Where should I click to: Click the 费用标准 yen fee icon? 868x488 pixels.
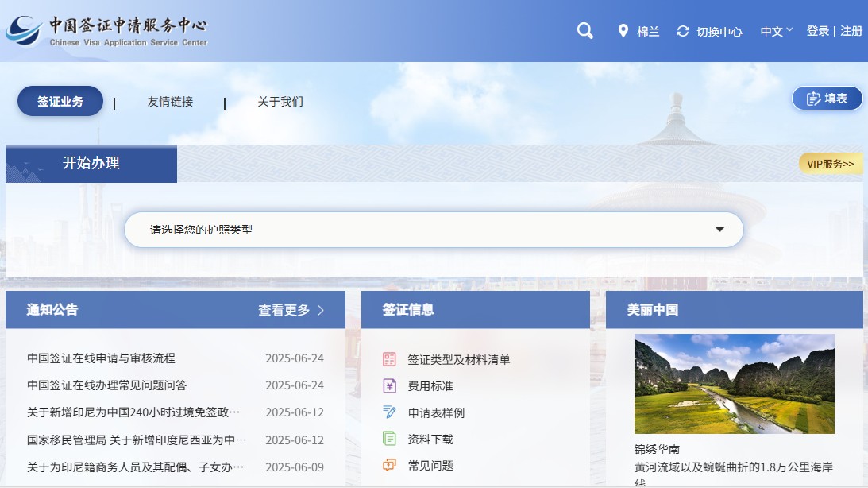click(x=389, y=386)
